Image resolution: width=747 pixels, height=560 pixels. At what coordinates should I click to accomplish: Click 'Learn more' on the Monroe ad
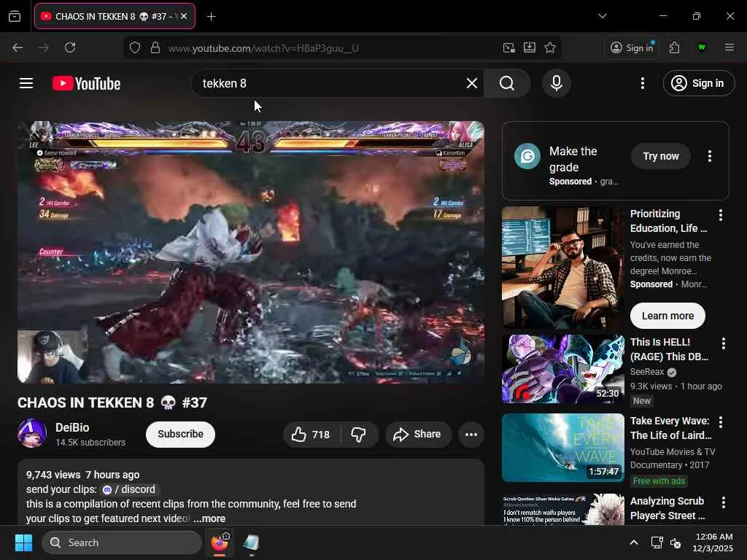point(667,316)
